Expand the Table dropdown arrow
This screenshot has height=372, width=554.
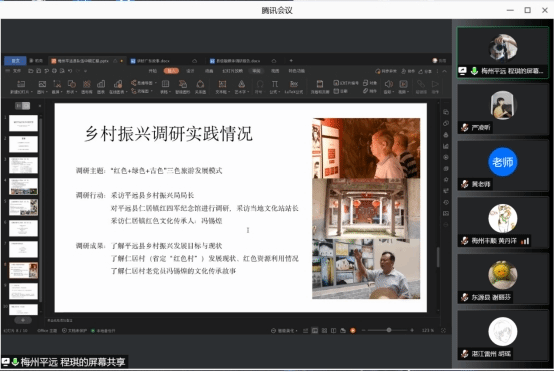tap(170, 92)
